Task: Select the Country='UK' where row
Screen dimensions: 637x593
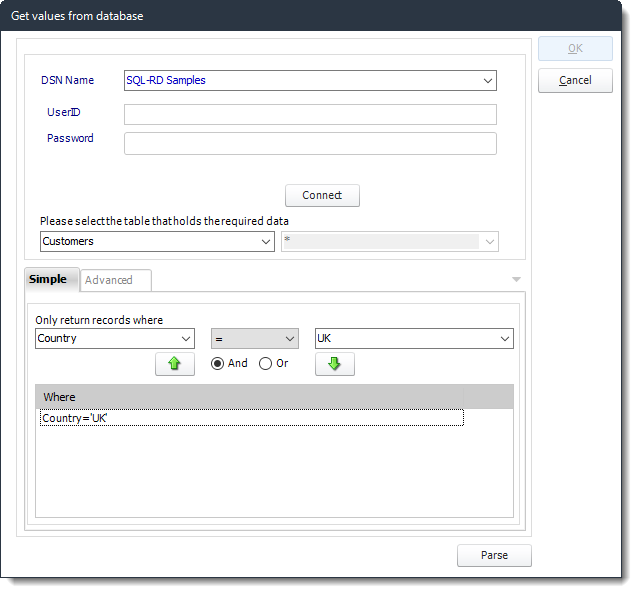Action: [x=252, y=418]
